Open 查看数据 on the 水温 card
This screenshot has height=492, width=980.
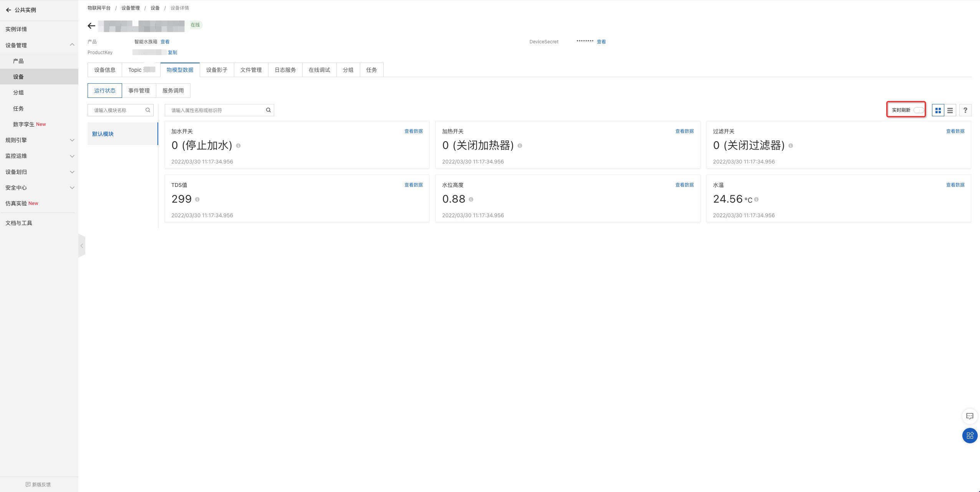955,185
